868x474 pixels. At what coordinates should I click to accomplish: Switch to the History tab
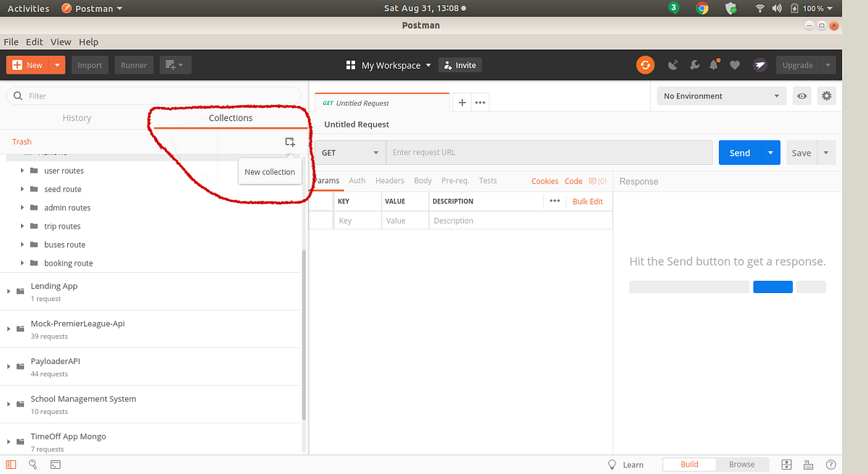[77, 117]
